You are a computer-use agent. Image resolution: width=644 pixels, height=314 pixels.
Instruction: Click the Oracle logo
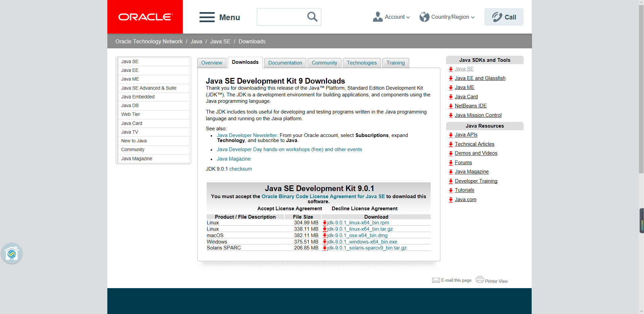(x=145, y=17)
